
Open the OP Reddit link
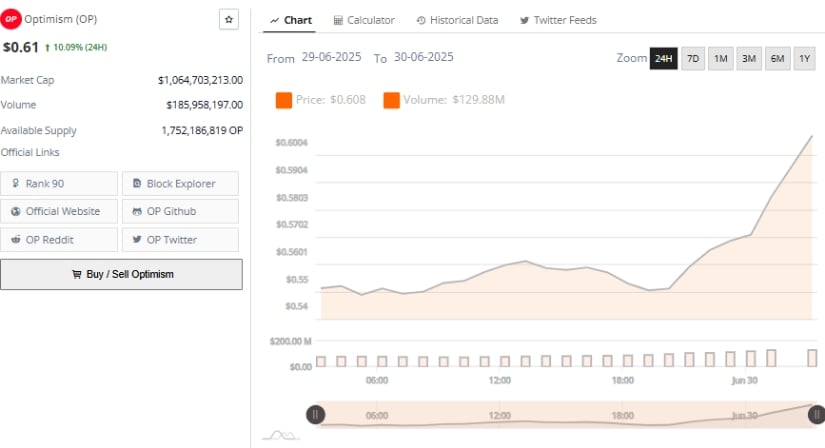59,240
